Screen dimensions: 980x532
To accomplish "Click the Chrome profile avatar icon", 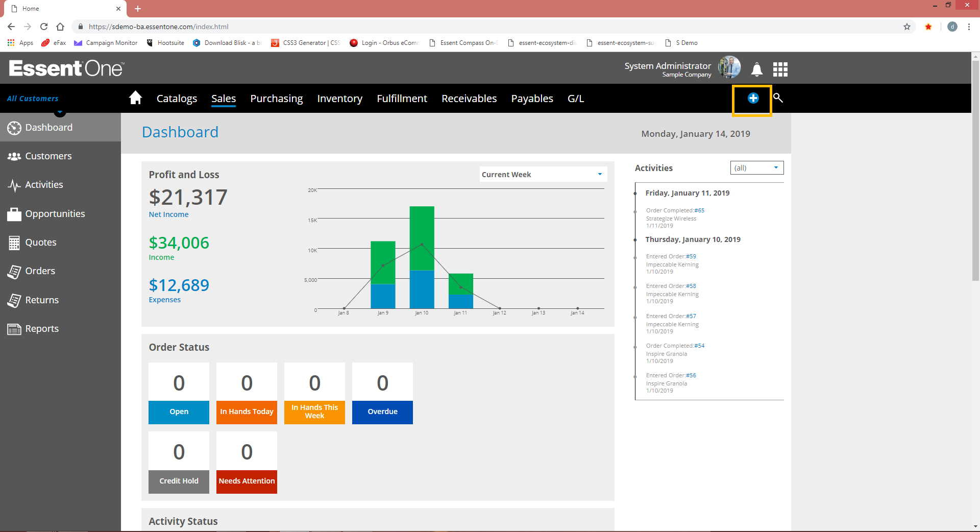I will click(952, 27).
